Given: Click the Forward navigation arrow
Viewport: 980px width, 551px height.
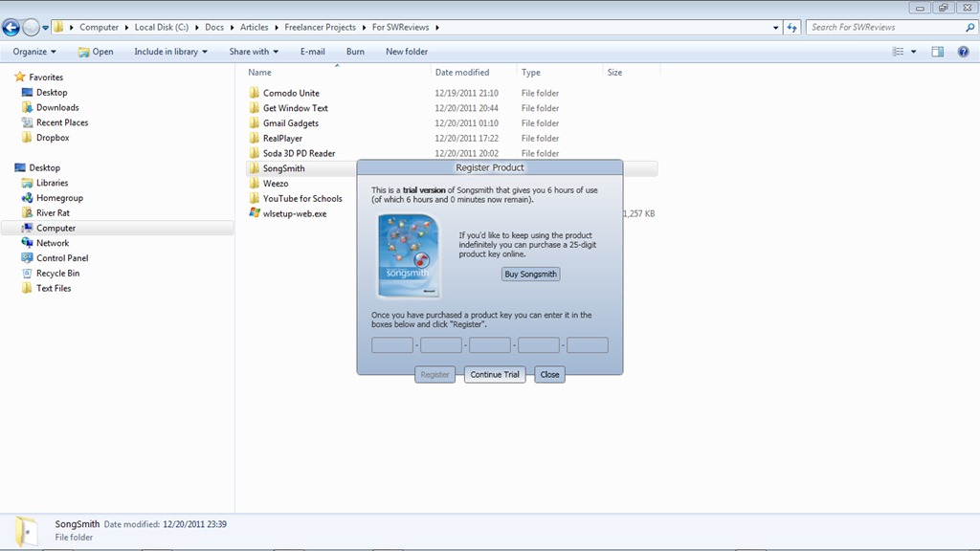Looking at the screenshot, I should 30,28.
